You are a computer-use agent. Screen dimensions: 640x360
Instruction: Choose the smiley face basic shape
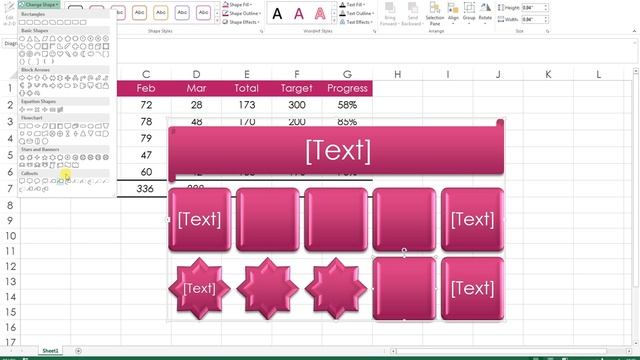pos(53,54)
